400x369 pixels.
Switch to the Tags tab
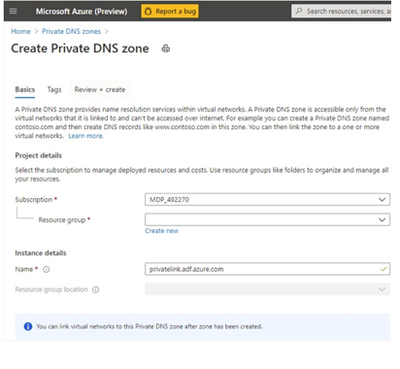(x=54, y=90)
